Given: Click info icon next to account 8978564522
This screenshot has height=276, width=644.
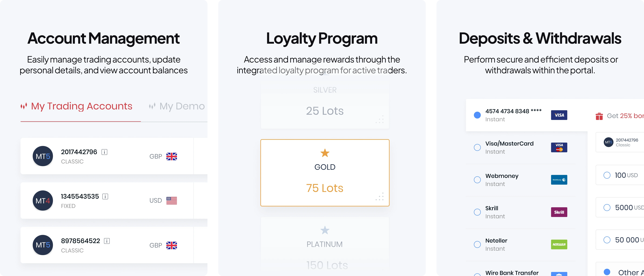Looking at the screenshot, I should click(107, 241).
